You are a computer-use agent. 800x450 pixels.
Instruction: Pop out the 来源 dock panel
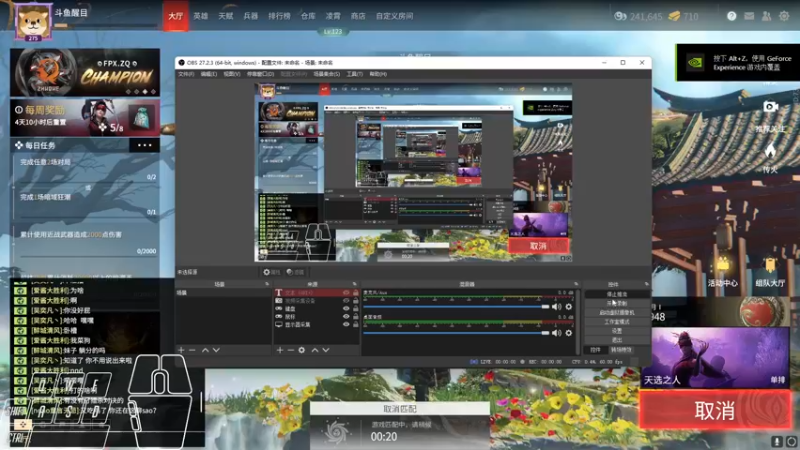coord(355,284)
